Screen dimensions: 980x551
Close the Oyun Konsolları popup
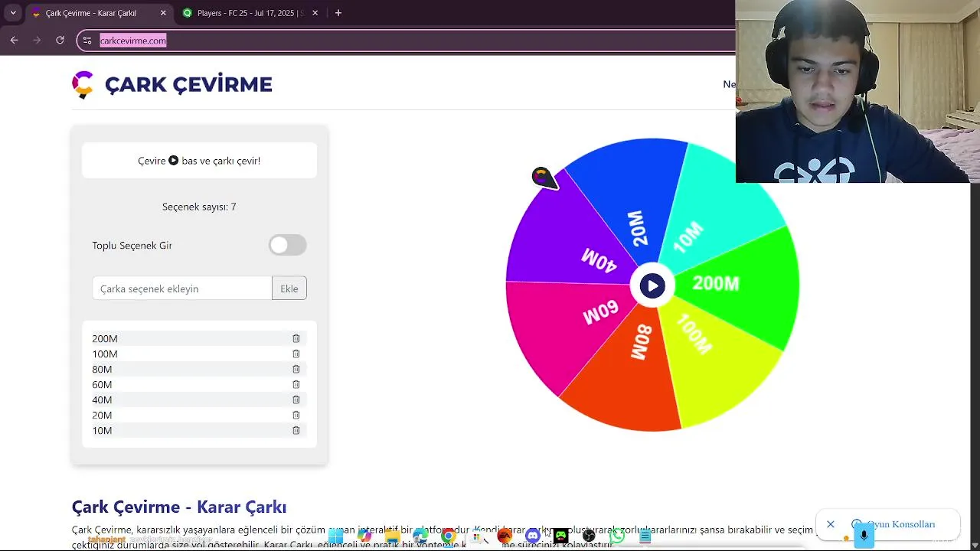pyautogui.click(x=831, y=524)
